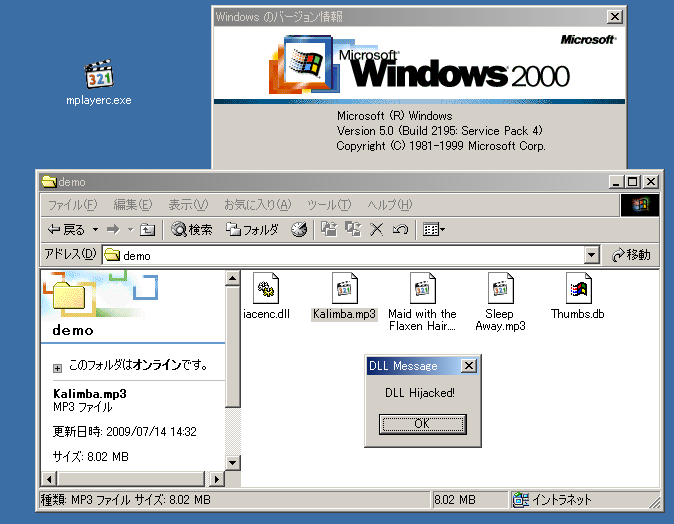674x524 pixels.
Task: Close the demo explorer window
Action: coord(651,182)
